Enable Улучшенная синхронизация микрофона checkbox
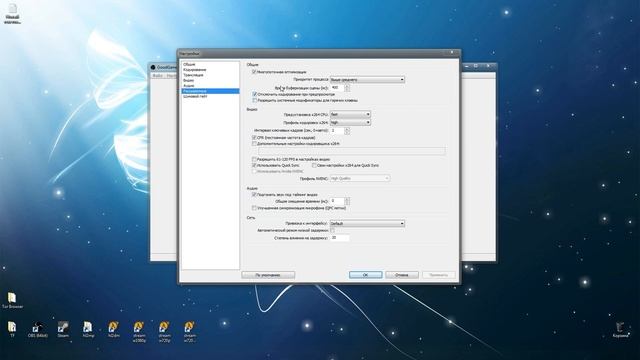 tap(254, 208)
